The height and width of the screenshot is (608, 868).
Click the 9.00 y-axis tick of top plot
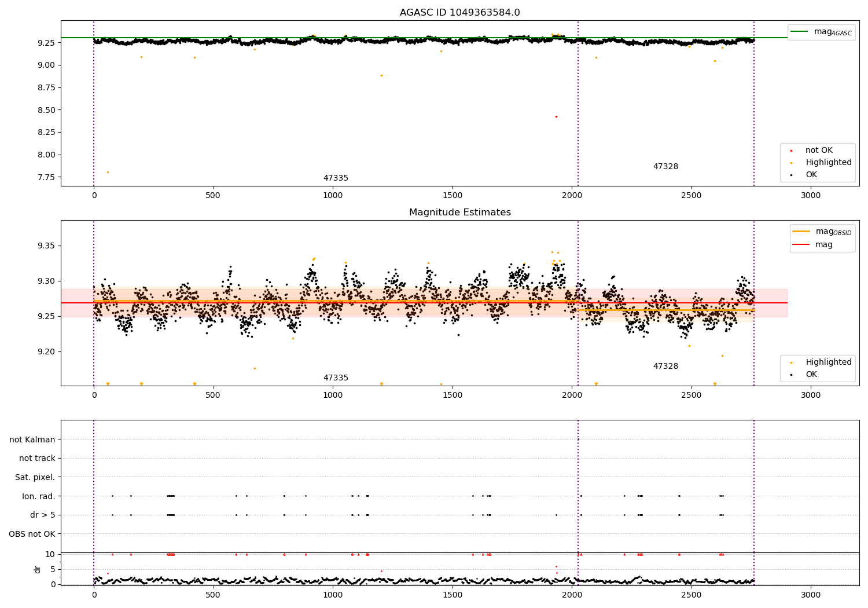tap(46, 65)
